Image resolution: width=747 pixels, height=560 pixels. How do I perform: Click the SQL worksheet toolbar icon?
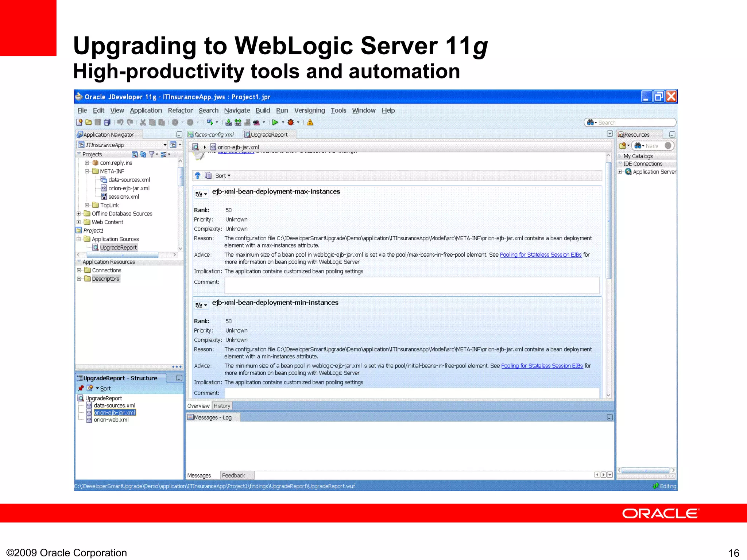210,122
